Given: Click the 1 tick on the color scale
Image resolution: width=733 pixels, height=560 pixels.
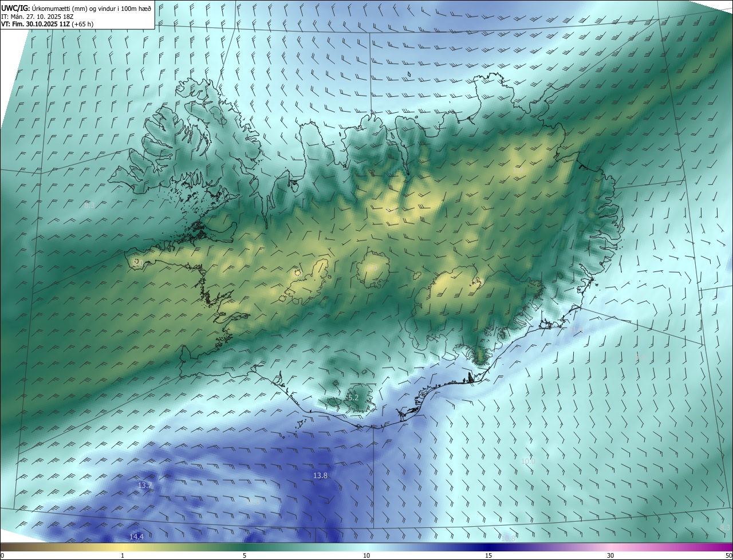Looking at the screenshot, I should tap(123, 555).
